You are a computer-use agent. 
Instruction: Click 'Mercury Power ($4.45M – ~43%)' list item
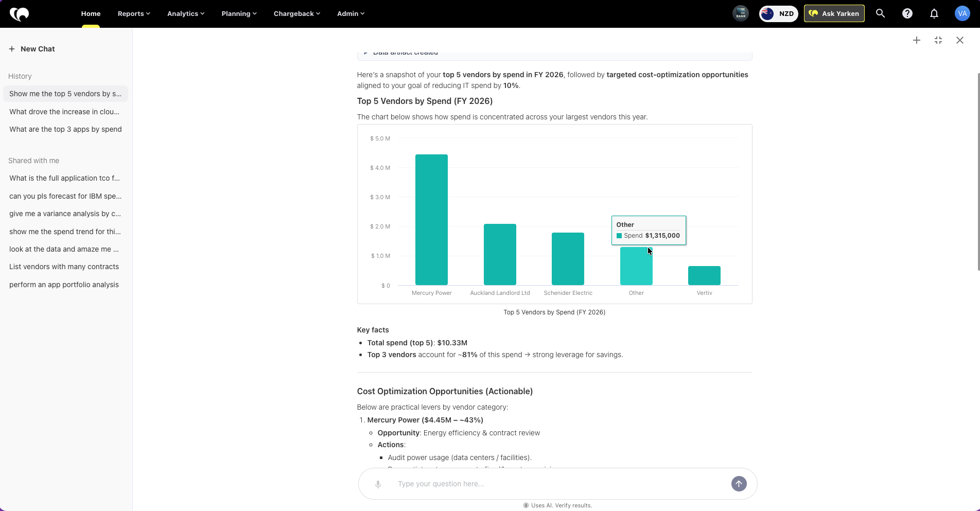point(425,420)
